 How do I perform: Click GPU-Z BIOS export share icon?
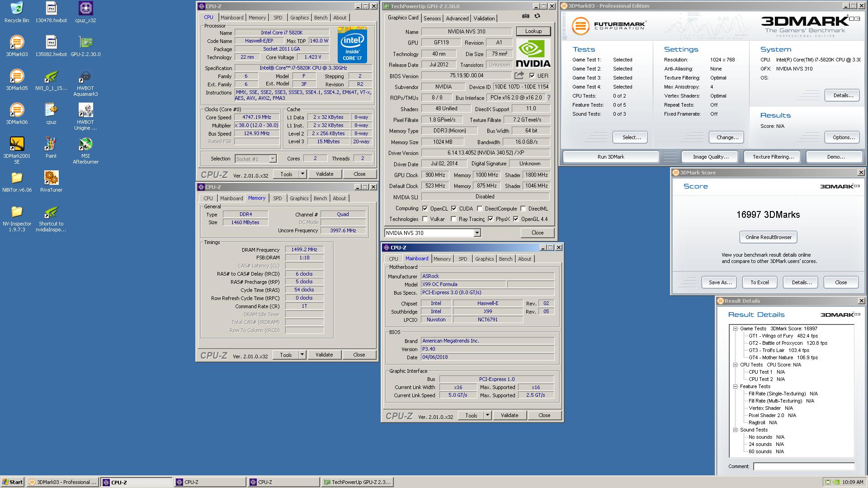pyautogui.click(x=519, y=75)
